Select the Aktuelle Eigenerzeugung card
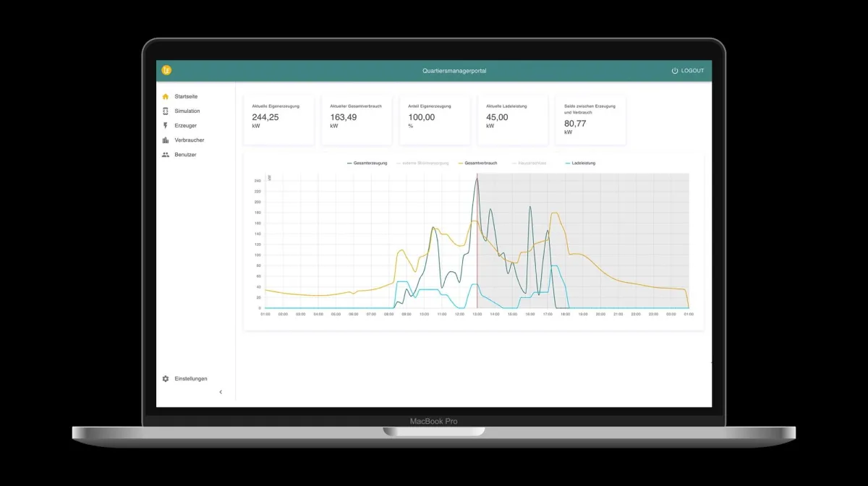This screenshot has height=486, width=868. coord(278,119)
